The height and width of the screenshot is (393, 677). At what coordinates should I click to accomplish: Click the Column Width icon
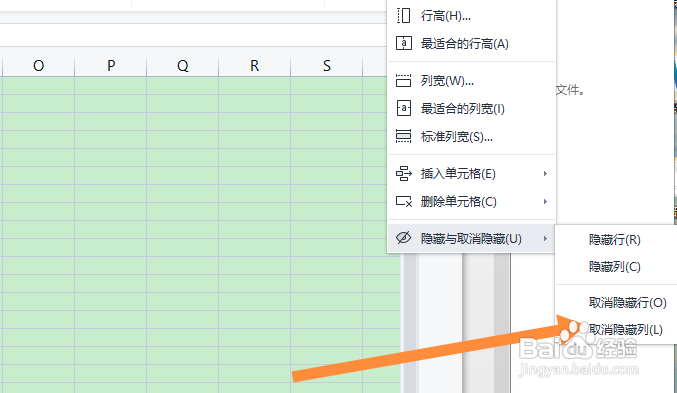403,81
